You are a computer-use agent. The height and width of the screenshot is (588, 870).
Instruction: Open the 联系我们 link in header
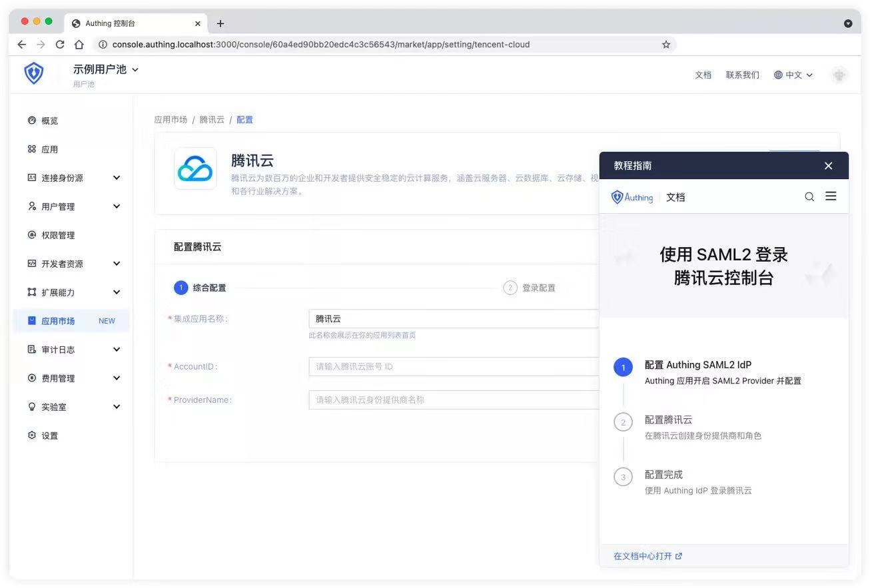coord(743,75)
